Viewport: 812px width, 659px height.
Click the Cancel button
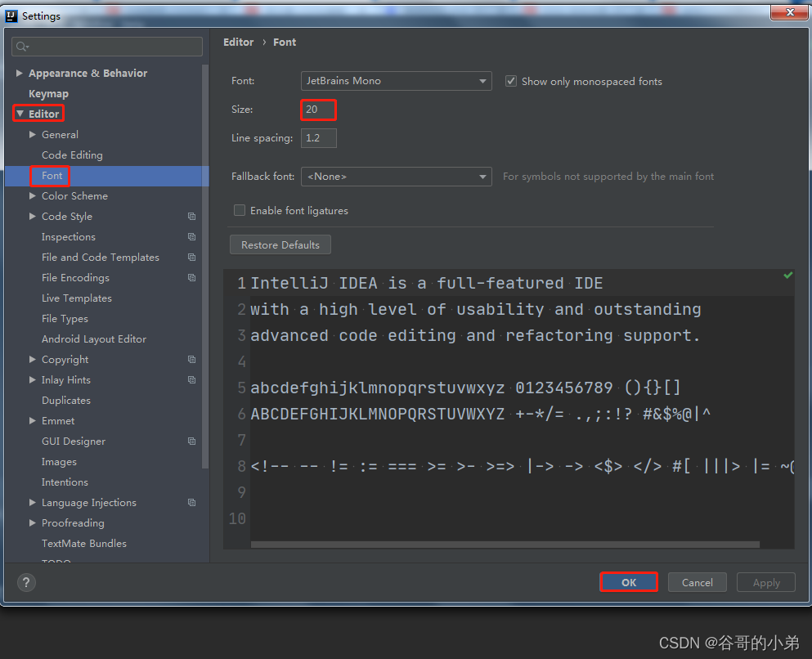click(x=697, y=582)
